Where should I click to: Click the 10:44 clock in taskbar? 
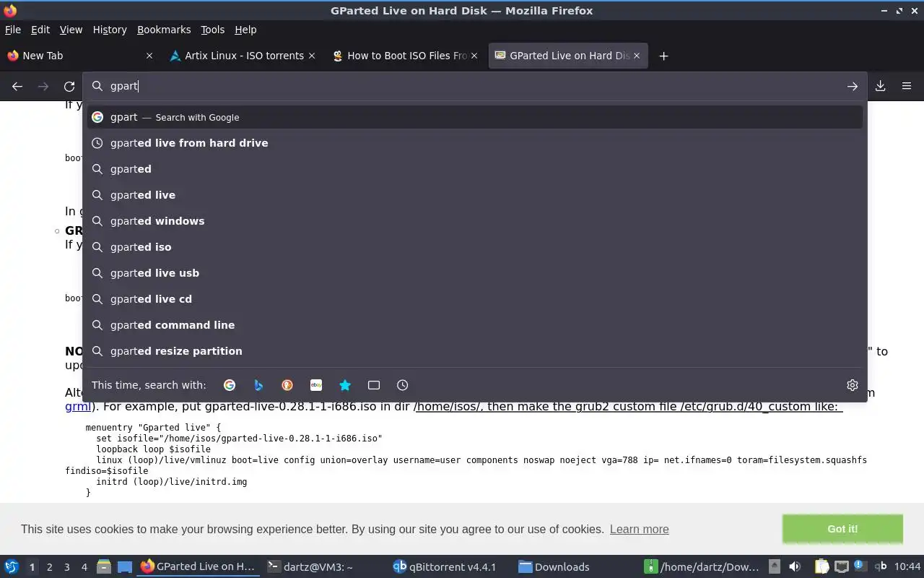[x=907, y=566]
